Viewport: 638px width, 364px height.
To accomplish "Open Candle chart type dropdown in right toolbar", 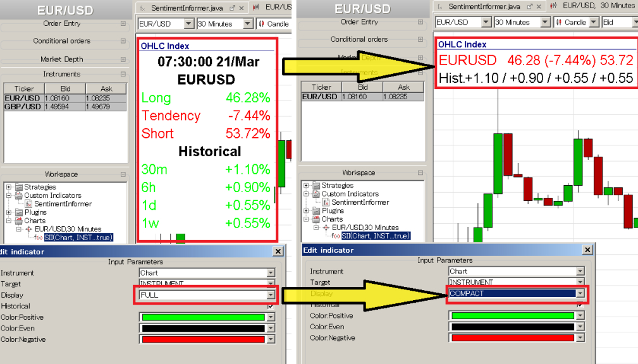I will [594, 22].
